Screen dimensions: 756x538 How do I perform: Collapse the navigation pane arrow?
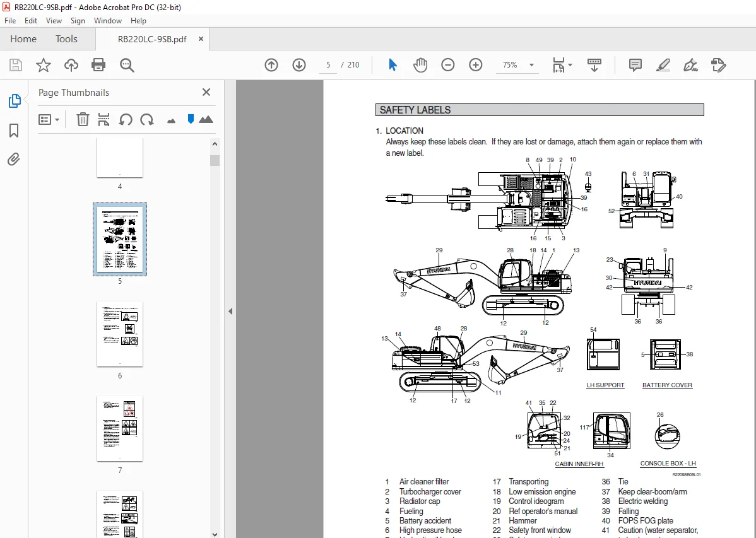230,312
